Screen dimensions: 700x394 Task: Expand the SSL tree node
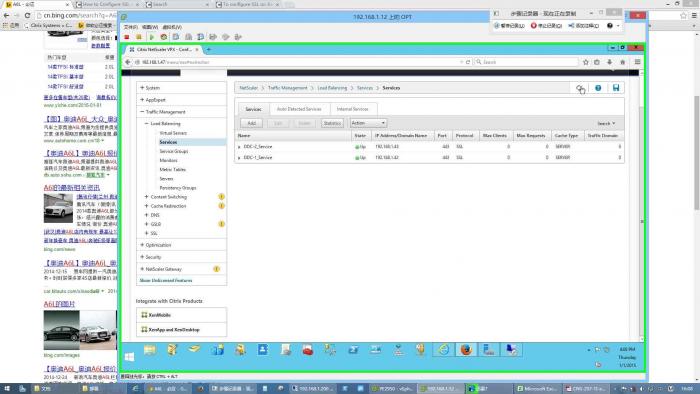coord(146,233)
